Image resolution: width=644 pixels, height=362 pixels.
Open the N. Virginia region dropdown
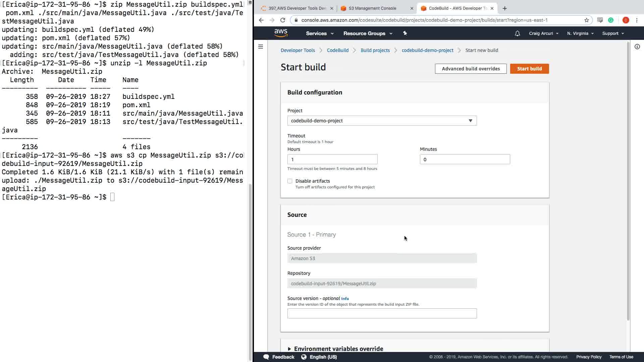(580, 34)
